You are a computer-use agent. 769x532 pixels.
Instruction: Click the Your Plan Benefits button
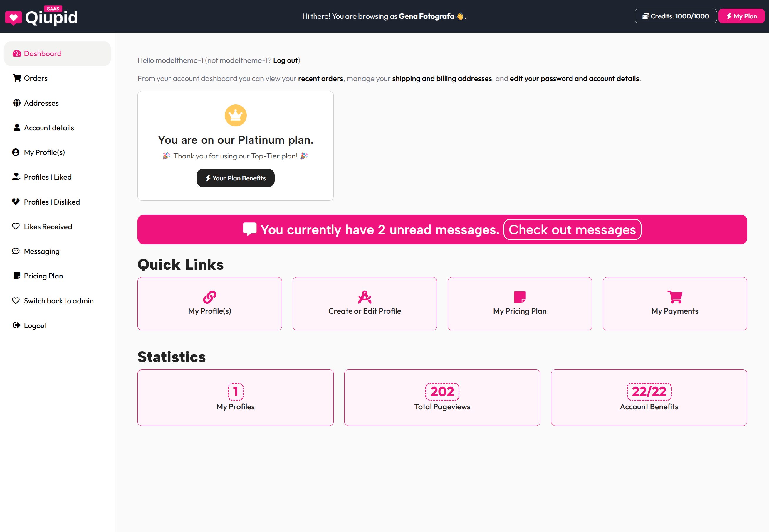click(x=235, y=178)
